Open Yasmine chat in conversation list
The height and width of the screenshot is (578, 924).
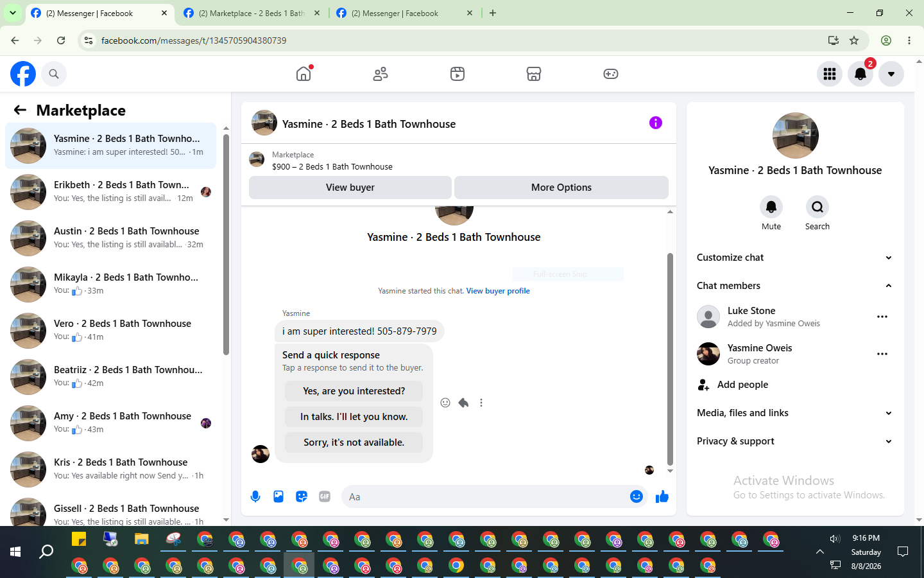point(111,146)
